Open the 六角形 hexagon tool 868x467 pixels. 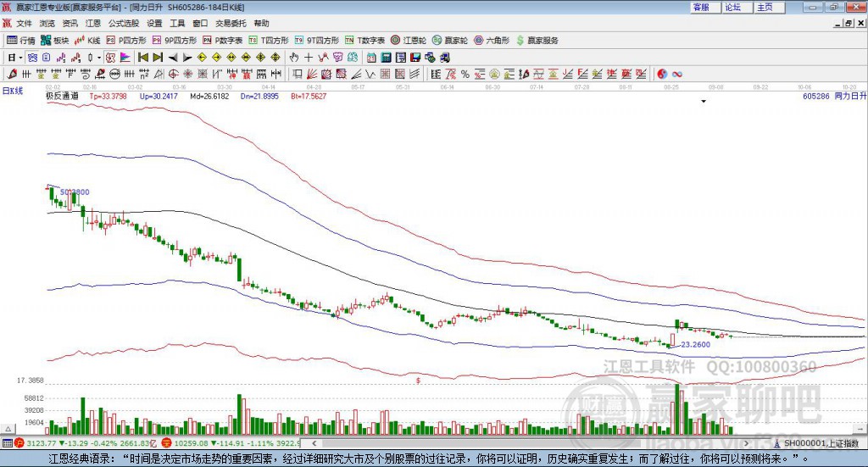point(492,41)
